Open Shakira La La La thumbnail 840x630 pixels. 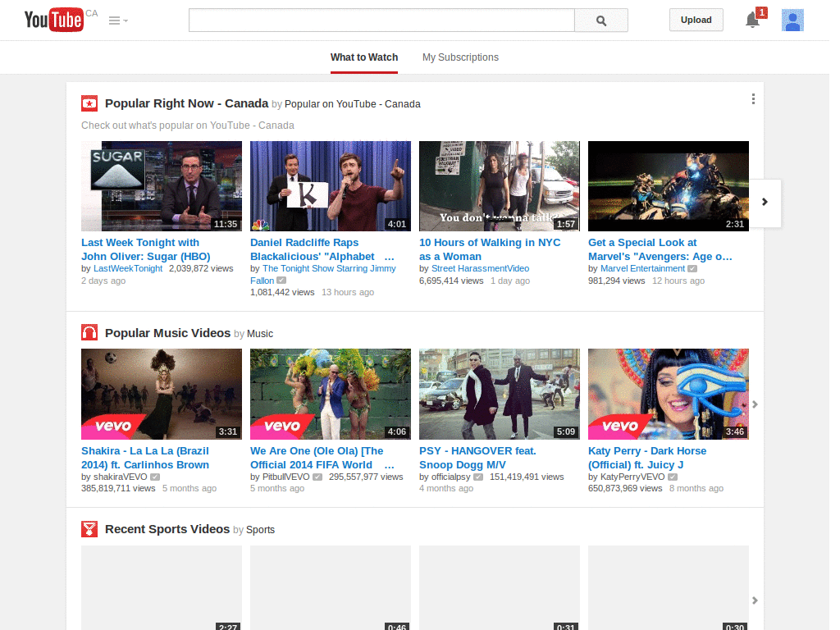tap(162, 395)
